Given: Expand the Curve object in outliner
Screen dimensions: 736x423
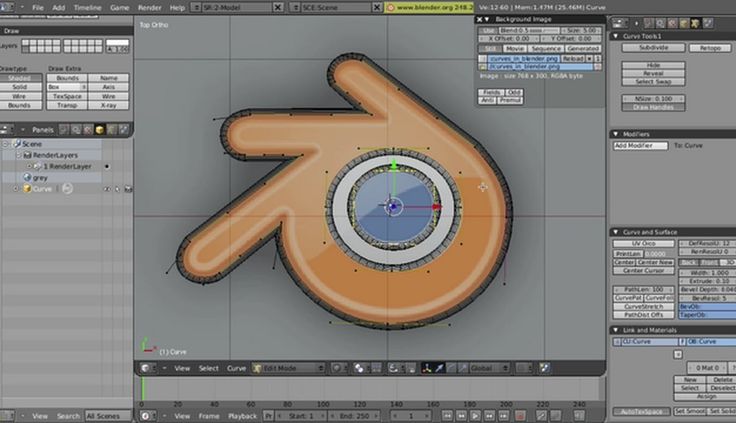Looking at the screenshot, I should pos(16,189).
